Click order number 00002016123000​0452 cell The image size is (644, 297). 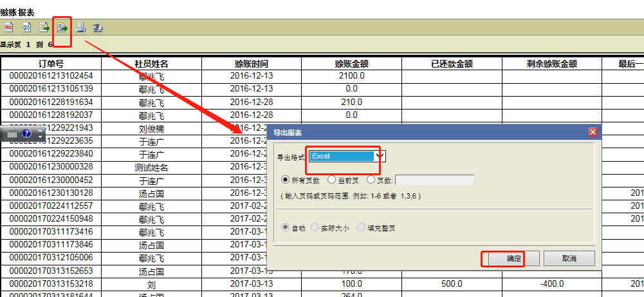[x=51, y=180]
